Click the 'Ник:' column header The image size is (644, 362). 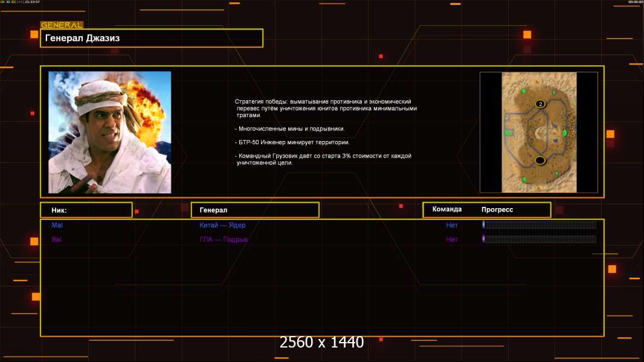click(86, 210)
